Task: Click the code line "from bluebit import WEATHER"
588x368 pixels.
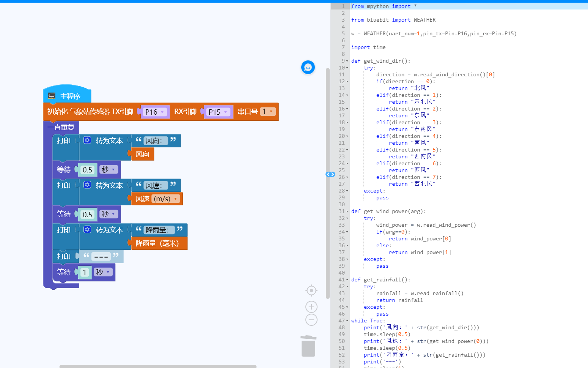Action: (x=393, y=20)
